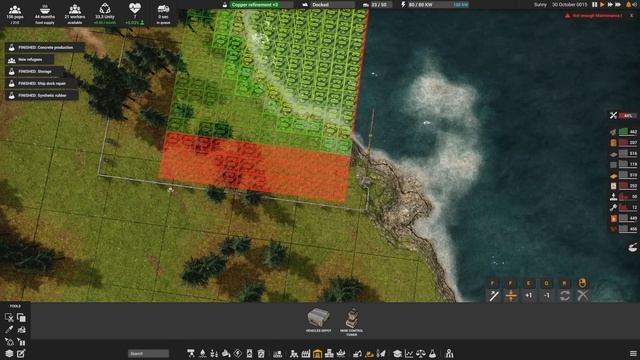Select the diagonal designation tool in the bottom-right toolbar
Viewport: 640px width, 360px height.
493,296
